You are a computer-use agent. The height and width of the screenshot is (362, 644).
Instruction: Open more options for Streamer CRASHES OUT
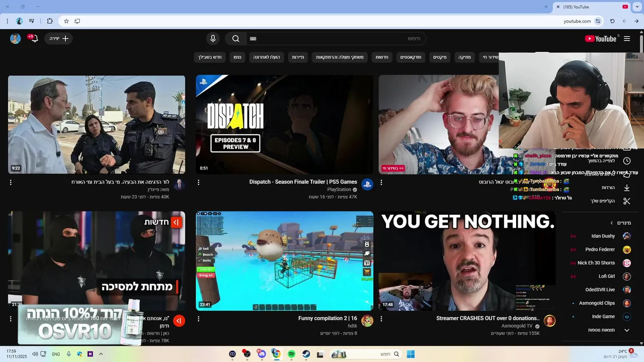pos(381,319)
